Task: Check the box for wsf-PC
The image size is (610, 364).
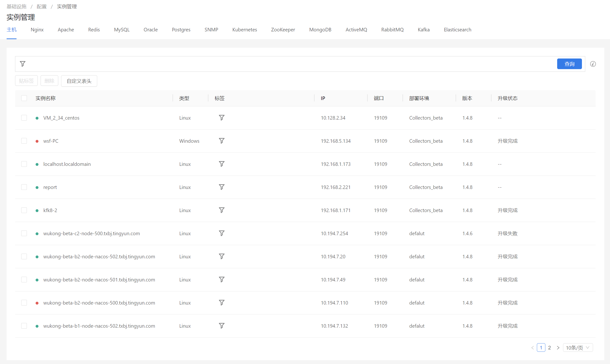Action: pos(24,141)
